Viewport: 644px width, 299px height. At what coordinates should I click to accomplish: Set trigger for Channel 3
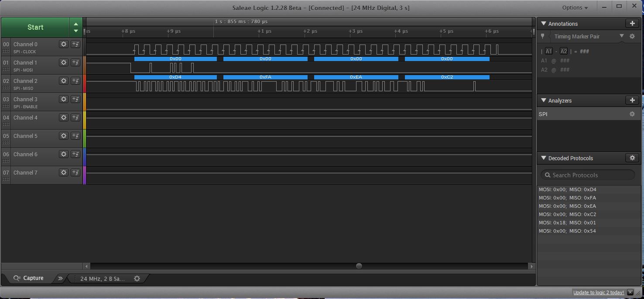75,99
